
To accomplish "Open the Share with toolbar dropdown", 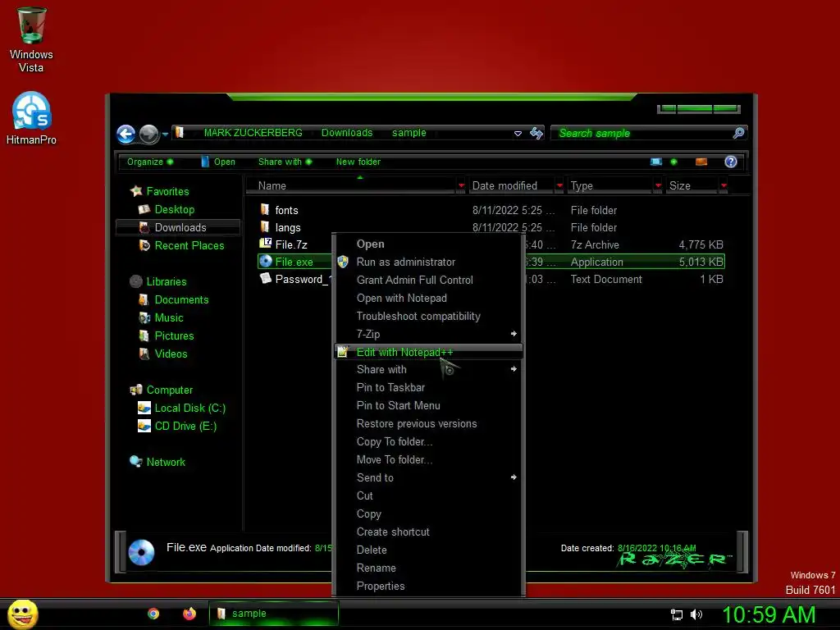I will 285,162.
